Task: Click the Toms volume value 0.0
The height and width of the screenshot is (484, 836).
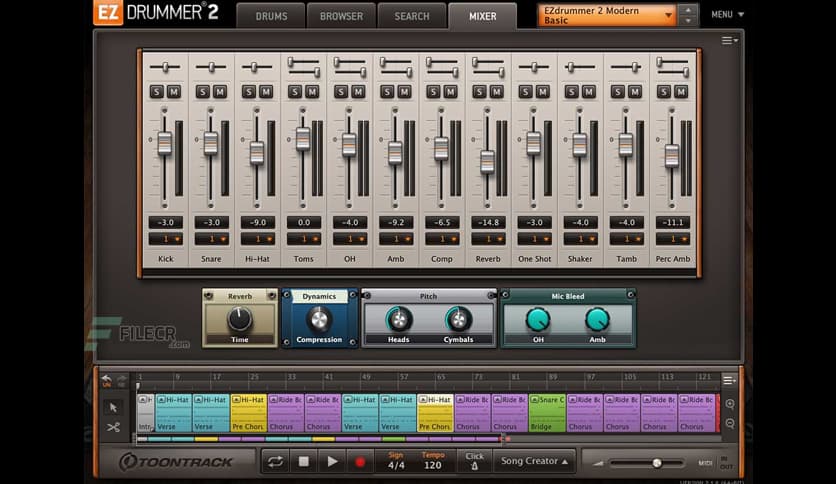Action: (x=303, y=222)
